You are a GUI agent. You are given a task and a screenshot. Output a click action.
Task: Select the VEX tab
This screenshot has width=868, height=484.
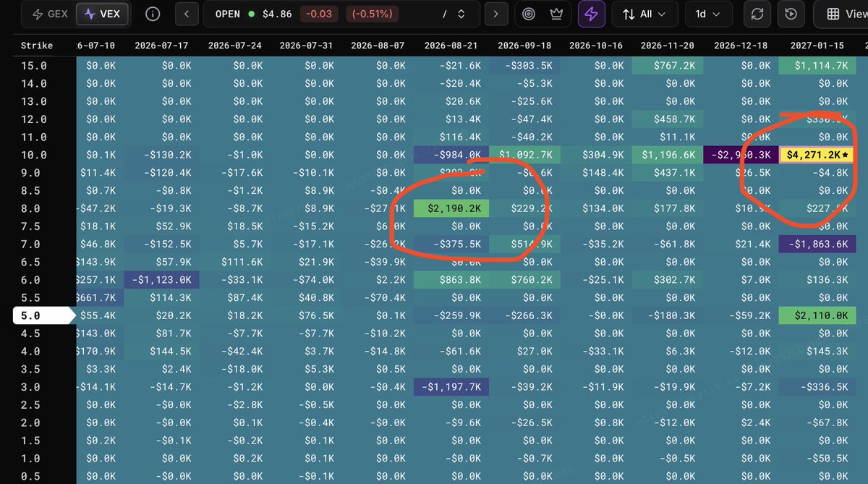coord(102,14)
